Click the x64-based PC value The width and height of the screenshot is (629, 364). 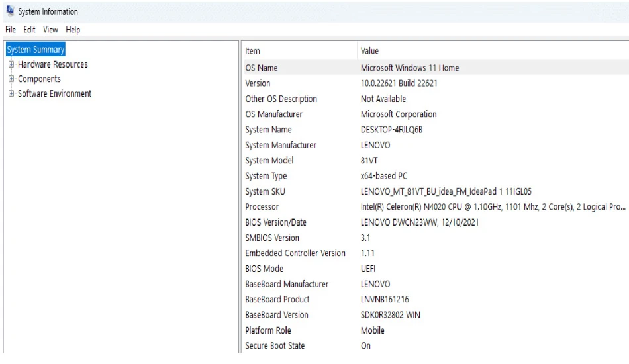pyautogui.click(x=384, y=176)
